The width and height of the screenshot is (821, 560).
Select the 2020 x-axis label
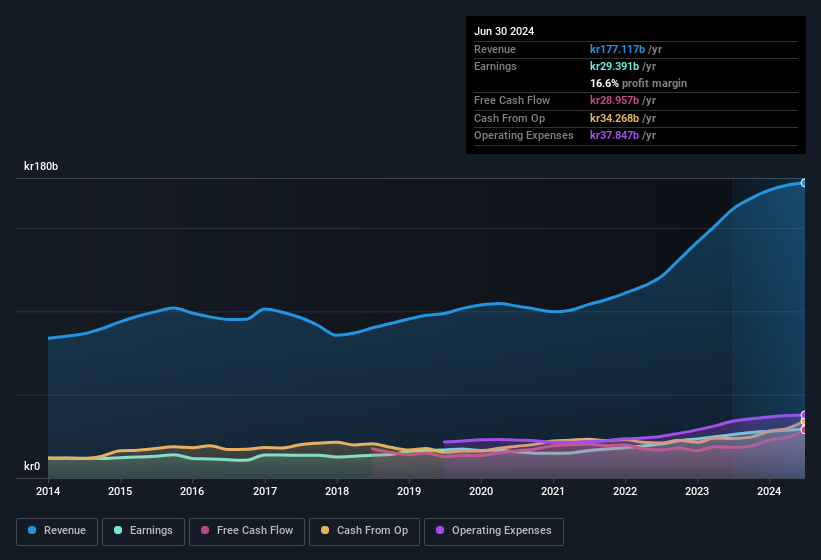pyautogui.click(x=481, y=491)
